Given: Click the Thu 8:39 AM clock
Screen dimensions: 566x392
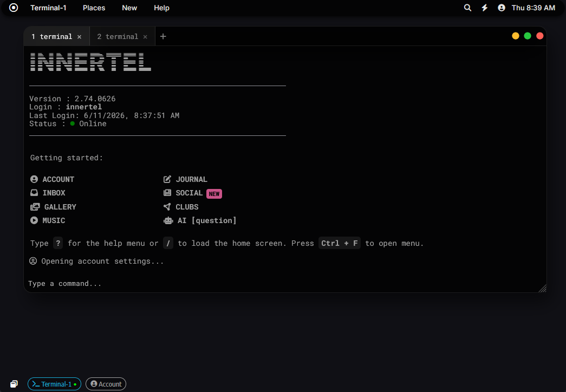Looking at the screenshot, I should click(x=533, y=8).
